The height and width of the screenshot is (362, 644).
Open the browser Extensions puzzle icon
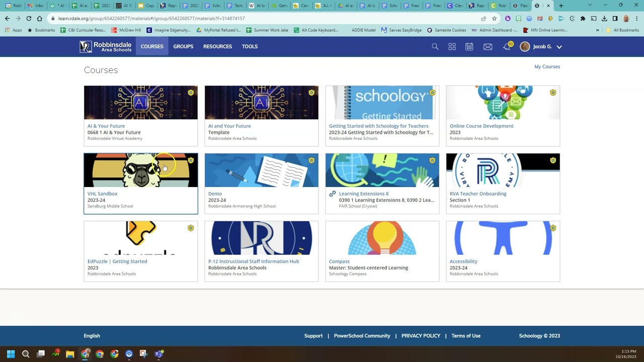[583, 19]
